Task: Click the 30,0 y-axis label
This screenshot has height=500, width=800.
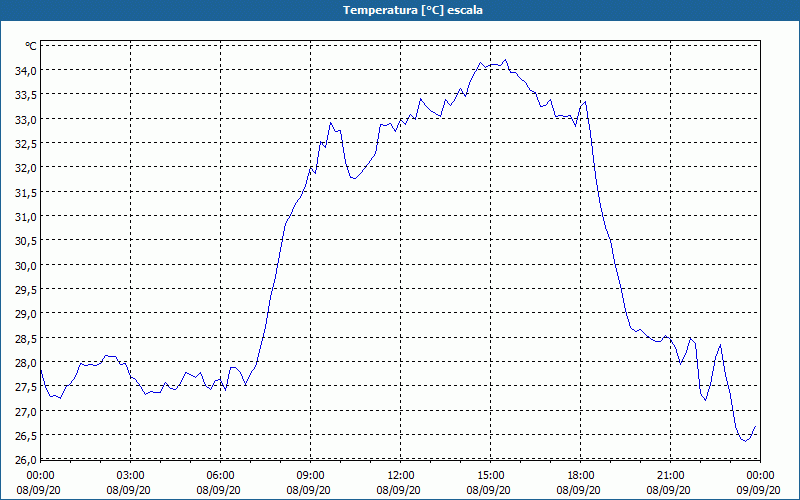Action: [26, 265]
